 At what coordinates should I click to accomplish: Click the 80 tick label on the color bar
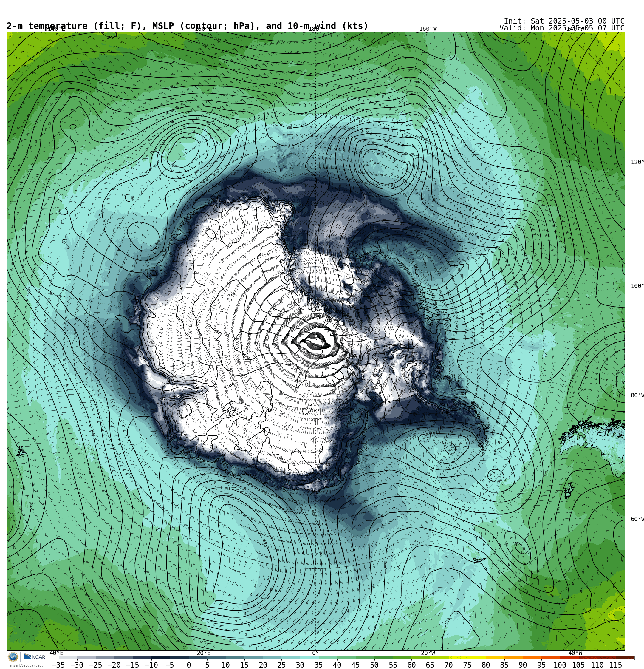pyautogui.click(x=486, y=665)
